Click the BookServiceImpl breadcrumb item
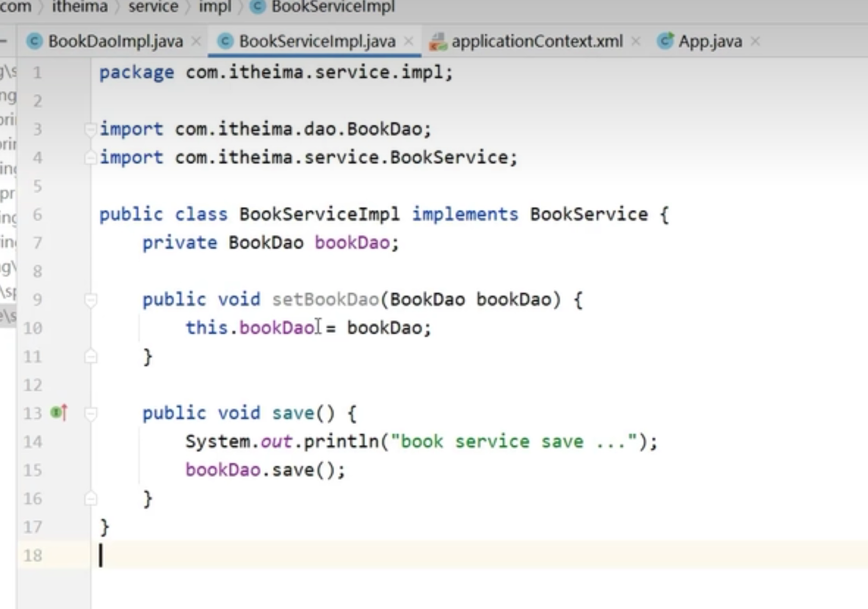Viewport: 868px width, 609px height. click(333, 7)
